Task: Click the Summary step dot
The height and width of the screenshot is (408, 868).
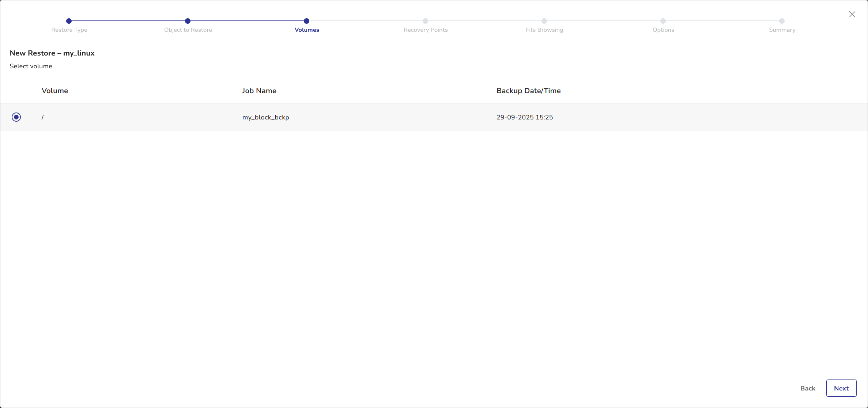Action: click(x=782, y=21)
